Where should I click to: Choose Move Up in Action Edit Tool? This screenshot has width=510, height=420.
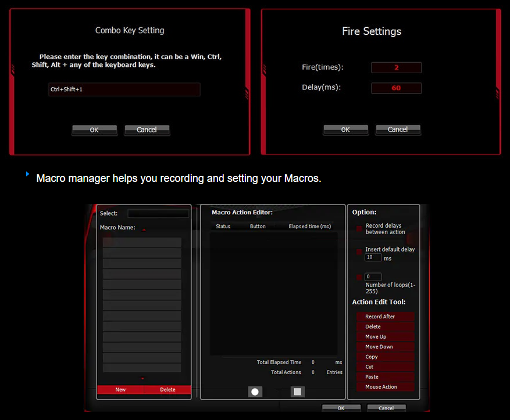[x=385, y=337]
